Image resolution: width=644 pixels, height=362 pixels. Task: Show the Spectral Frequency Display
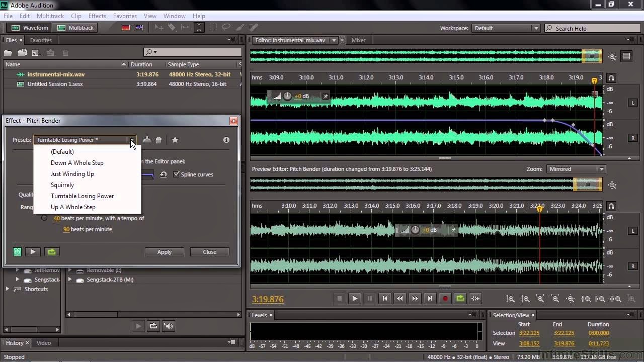coord(126,28)
